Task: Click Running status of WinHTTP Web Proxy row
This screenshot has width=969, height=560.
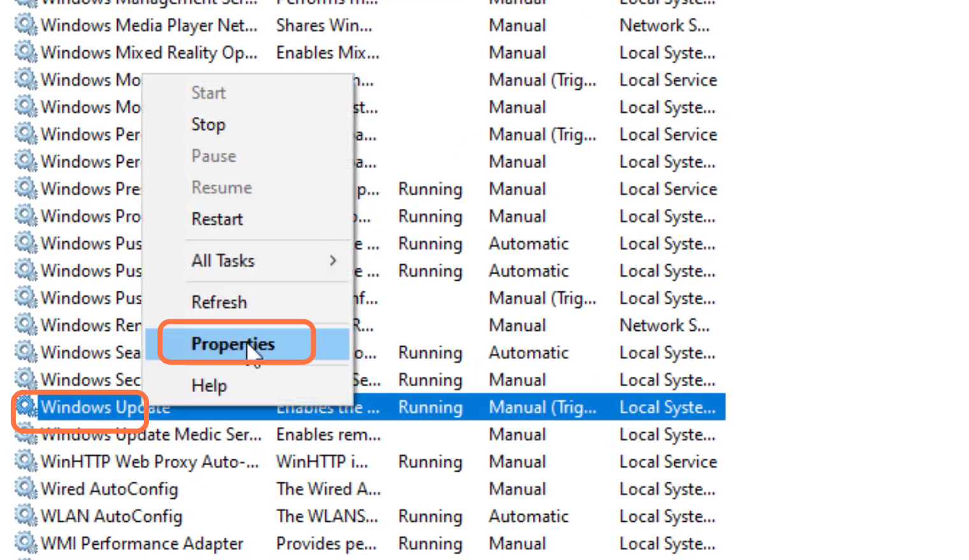Action: (430, 462)
